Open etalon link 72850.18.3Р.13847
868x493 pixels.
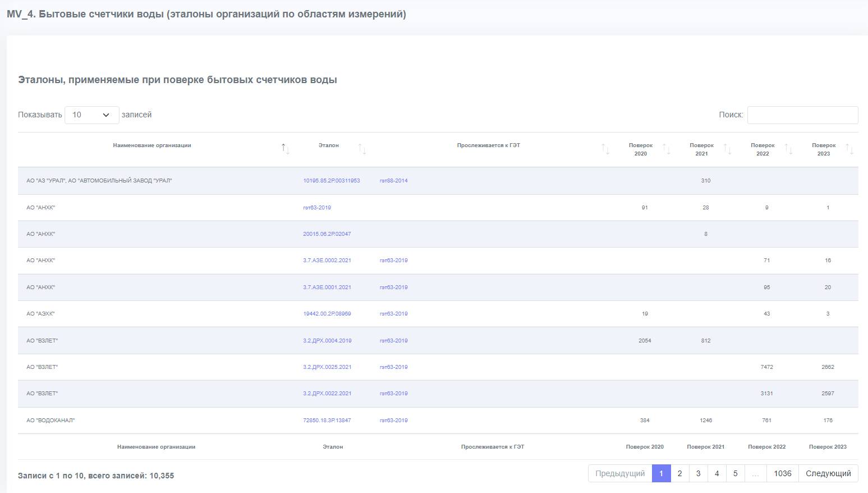pyautogui.click(x=327, y=421)
